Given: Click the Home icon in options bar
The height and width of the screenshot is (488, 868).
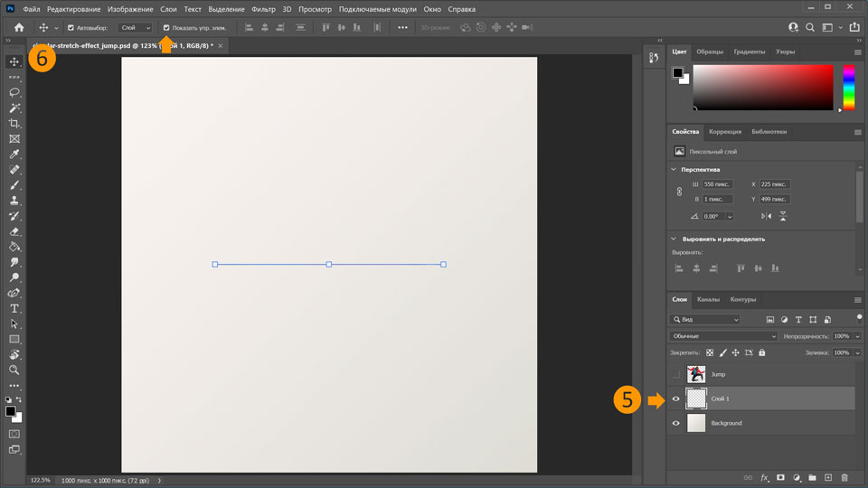Looking at the screenshot, I should click(x=19, y=27).
